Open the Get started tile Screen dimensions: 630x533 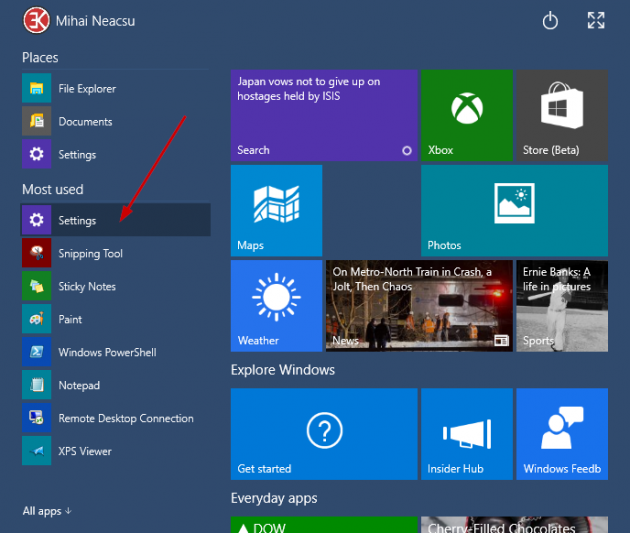click(324, 434)
